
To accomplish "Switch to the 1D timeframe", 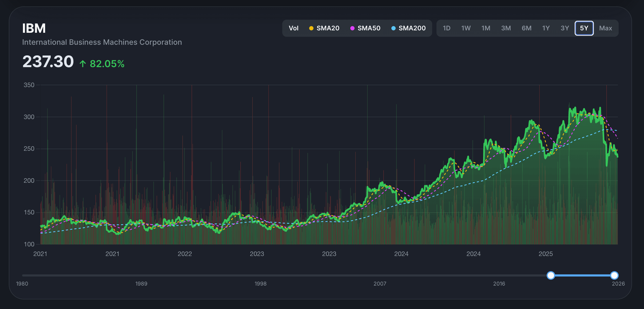I will (447, 28).
